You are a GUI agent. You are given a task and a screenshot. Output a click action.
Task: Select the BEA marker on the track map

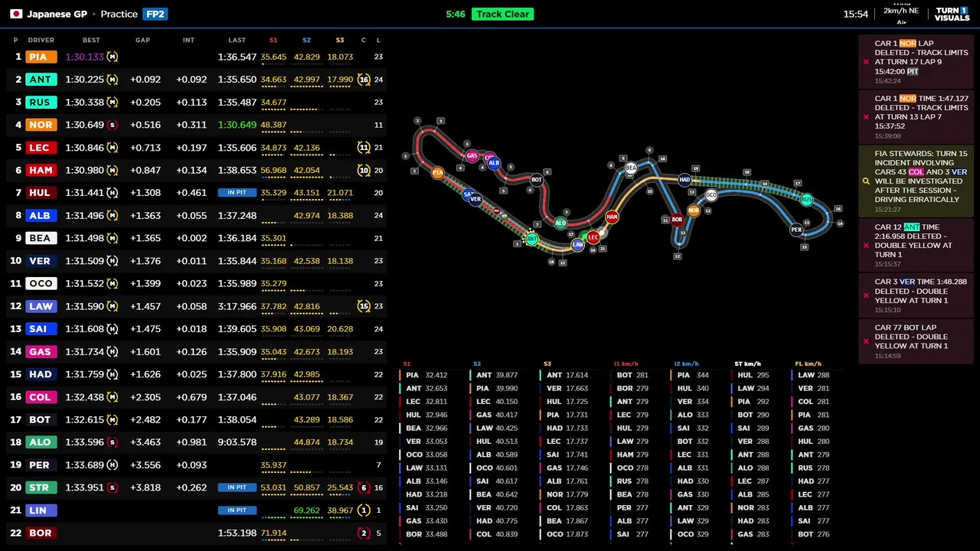[x=631, y=168]
